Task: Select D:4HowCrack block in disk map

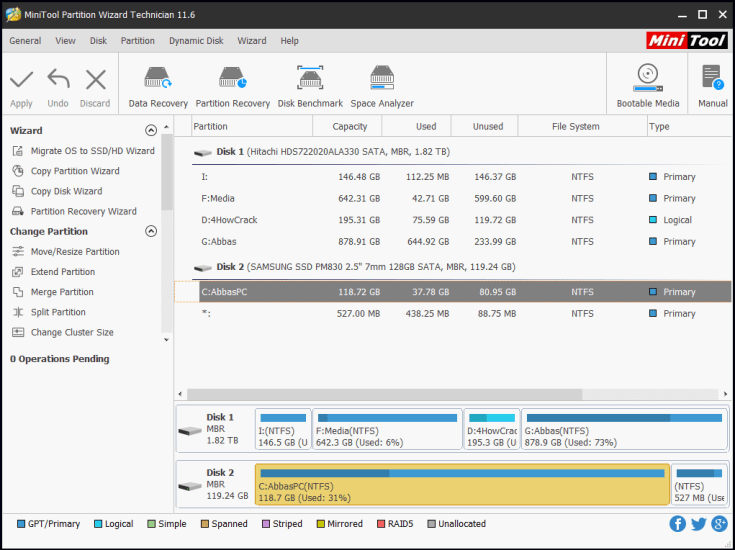Action: [x=492, y=429]
